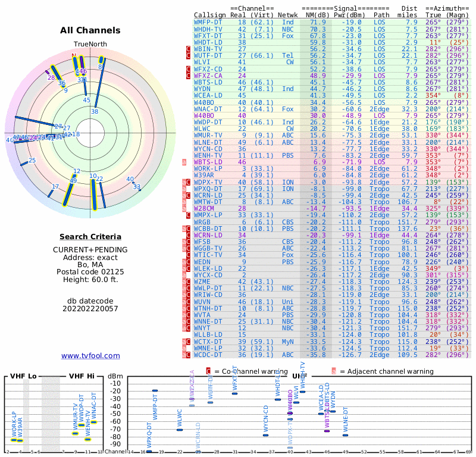Select the WWLP-DT callsign

pyautogui.click(x=208, y=288)
